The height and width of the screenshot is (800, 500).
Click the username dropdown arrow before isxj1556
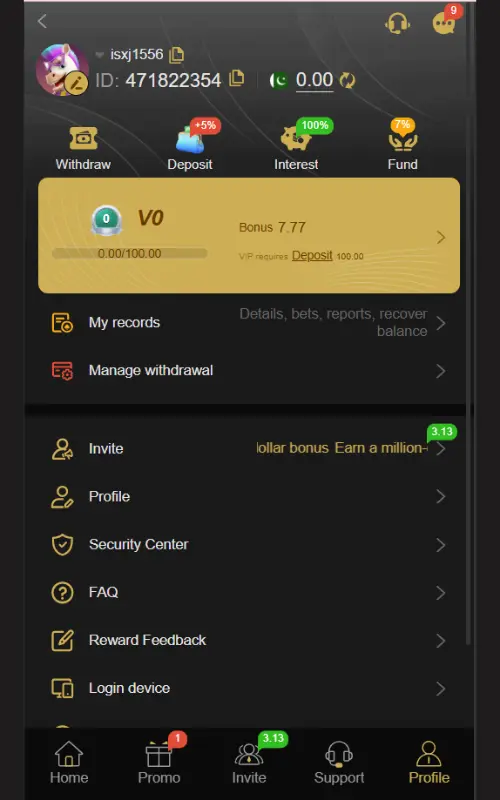tap(100, 55)
